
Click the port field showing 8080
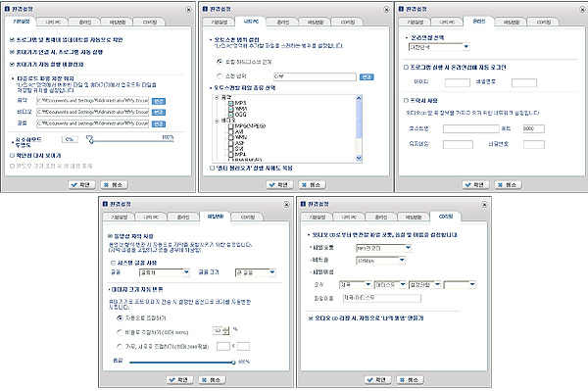(x=534, y=129)
